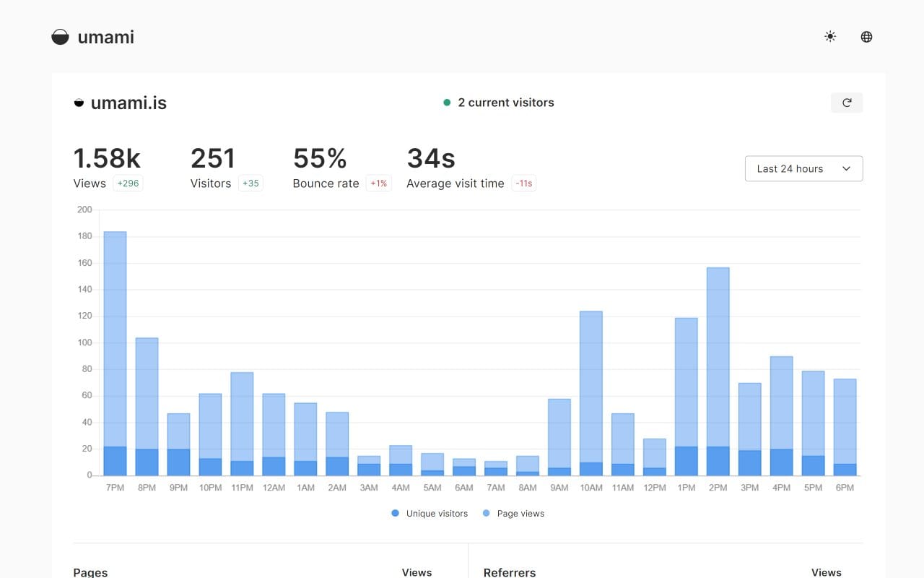This screenshot has height=578, width=924.
Task: Expand the Bounce rate +1% indicator
Action: pos(379,183)
